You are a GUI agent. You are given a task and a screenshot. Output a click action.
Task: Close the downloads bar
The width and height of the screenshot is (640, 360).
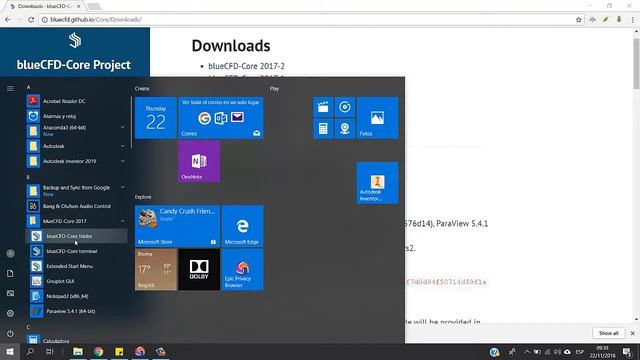pos(632,333)
